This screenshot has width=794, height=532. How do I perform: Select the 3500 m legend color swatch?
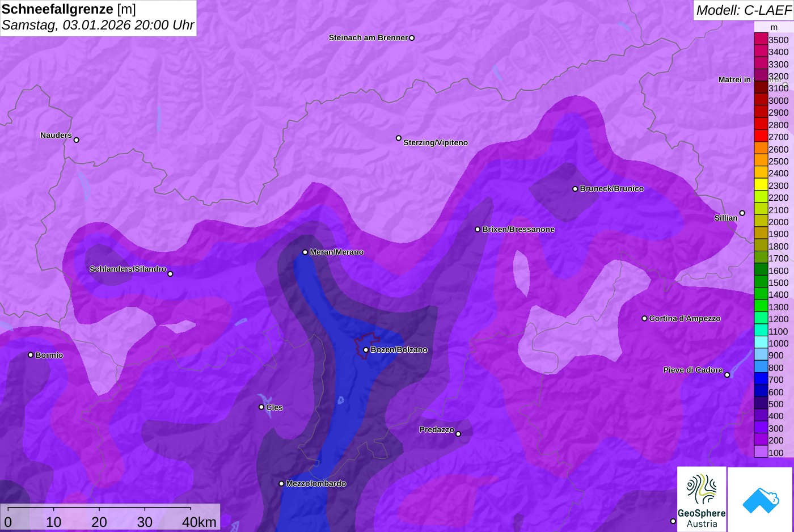pos(761,39)
